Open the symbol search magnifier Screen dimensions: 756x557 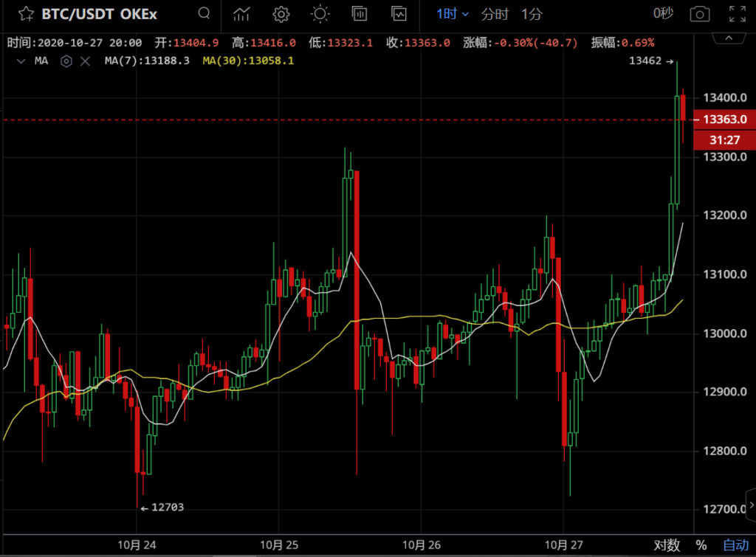click(x=204, y=13)
